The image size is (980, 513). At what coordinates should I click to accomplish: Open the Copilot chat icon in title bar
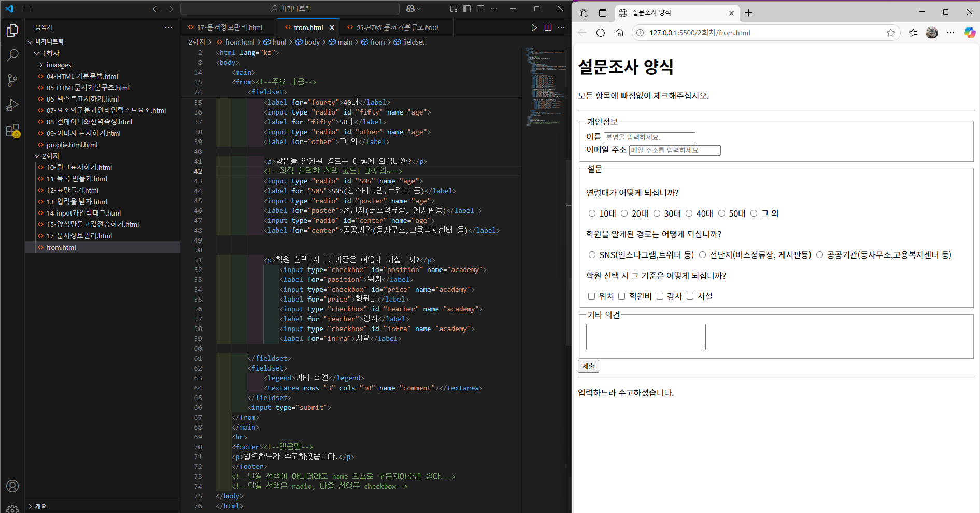pyautogui.click(x=410, y=9)
